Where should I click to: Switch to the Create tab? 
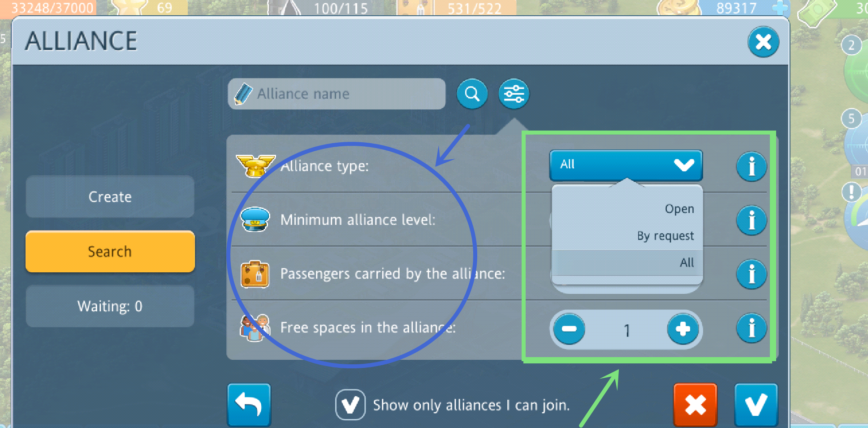click(110, 197)
